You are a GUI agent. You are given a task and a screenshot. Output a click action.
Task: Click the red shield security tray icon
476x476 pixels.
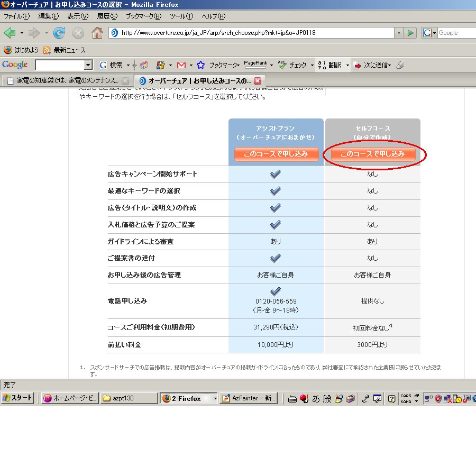click(x=438, y=399)
